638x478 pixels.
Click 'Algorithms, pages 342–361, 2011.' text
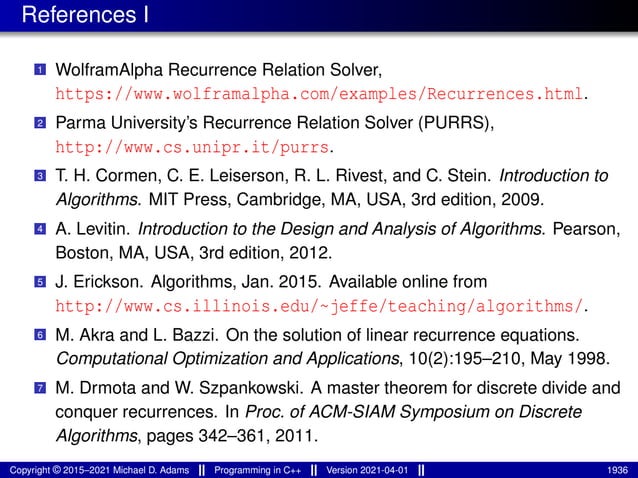click(x=186, y=436)
